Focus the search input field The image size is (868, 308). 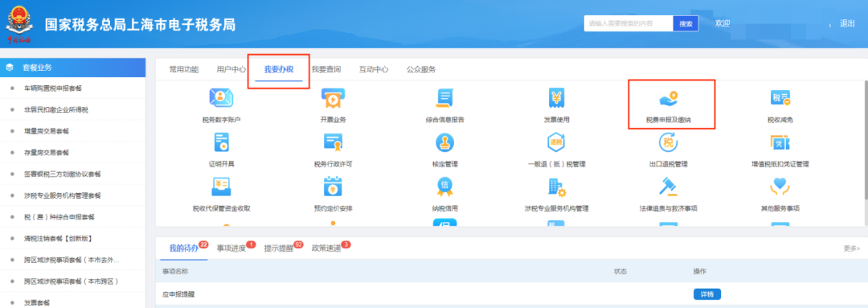click(x=628, y=24)
